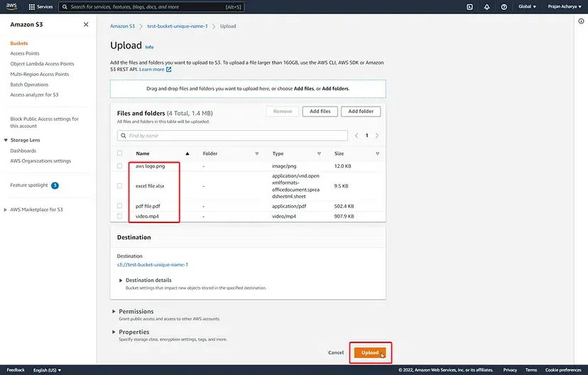Open the Amazon S3 breadcrumb link
Image resolution: width=588 pixels, height=375 pixels.
pos(122,26)
